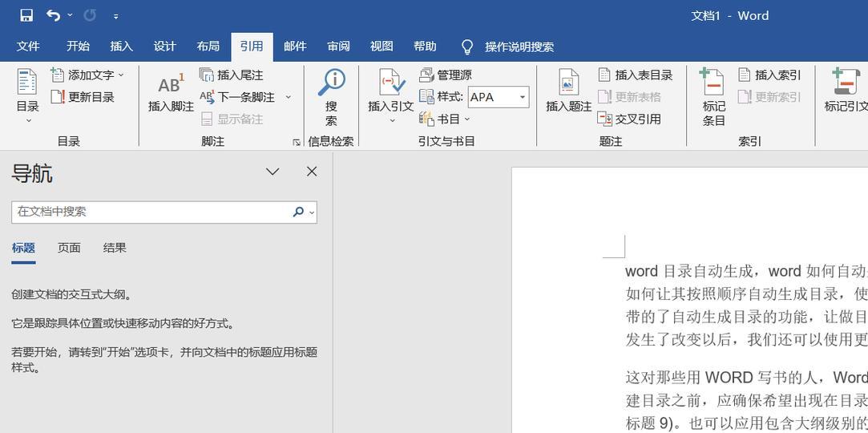Viewport: 868px width, 433px height.
Task: Click the lightbulb Tell Me icon
Action: pos(467,47)
